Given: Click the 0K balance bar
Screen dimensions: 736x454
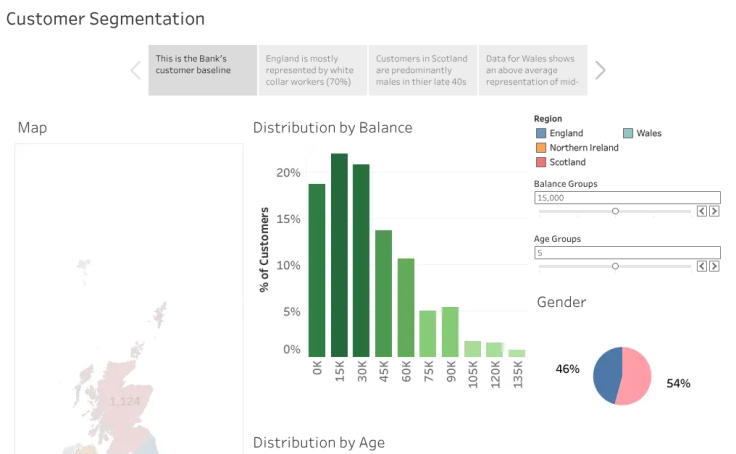Looking at the screenshot, I should [317, 270].
